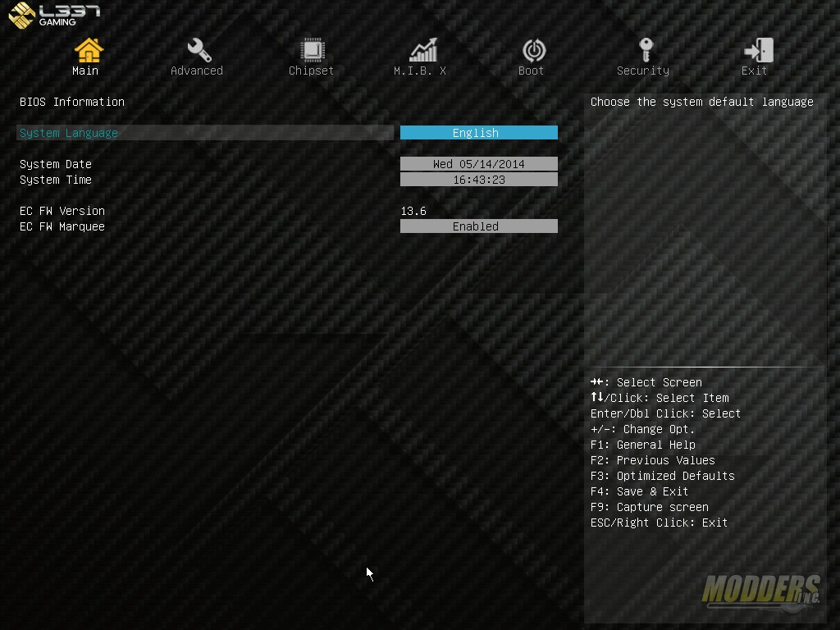The width and height of the screenshot is (840, 630).
Task: Click the System Date label
Action: pos(56,164)
